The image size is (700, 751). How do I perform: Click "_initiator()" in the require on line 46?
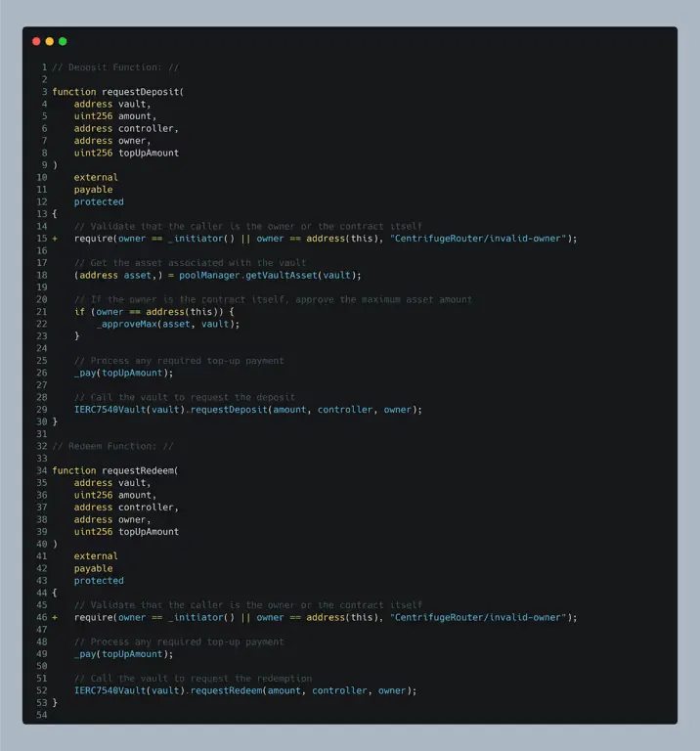(201, 617)
